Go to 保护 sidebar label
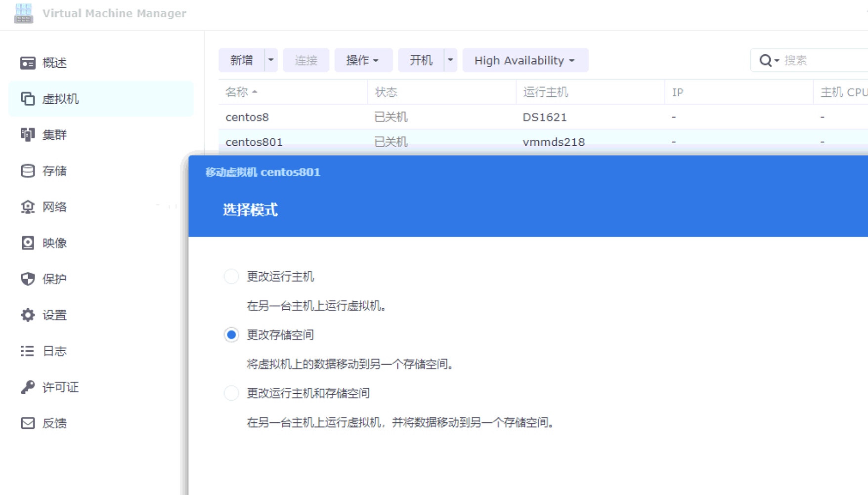This screenshot has width=868, height=495. (54, 279)
